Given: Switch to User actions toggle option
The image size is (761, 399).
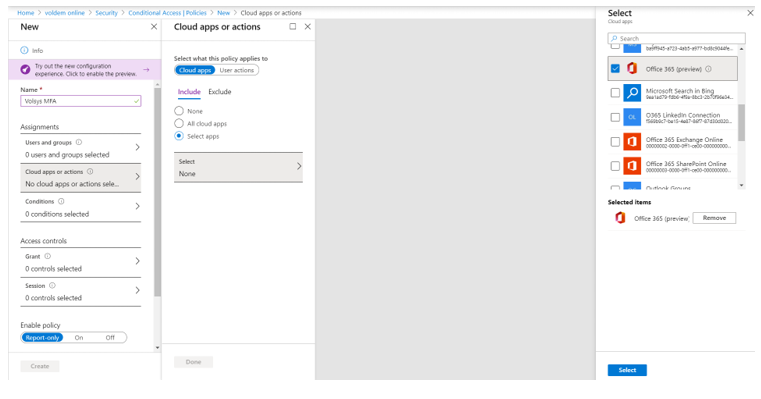Looking at the screenshot, I should click(x=236, y=70).
